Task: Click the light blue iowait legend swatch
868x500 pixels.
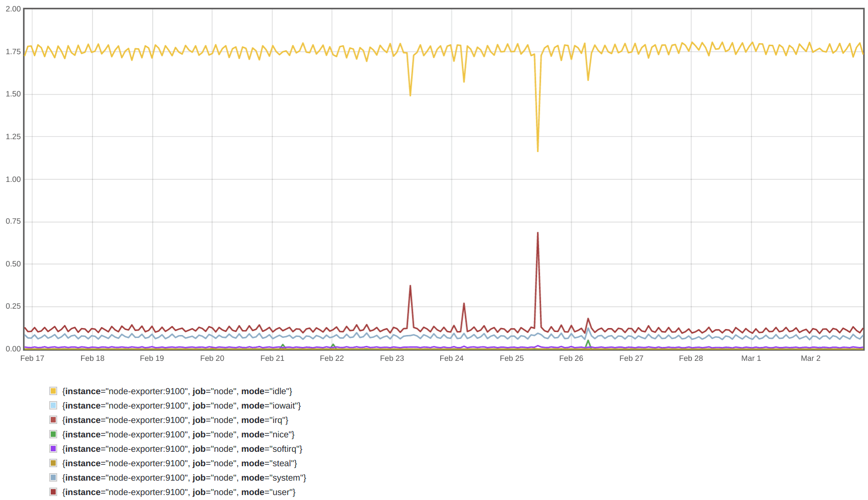Action: (x=53, y=406)
